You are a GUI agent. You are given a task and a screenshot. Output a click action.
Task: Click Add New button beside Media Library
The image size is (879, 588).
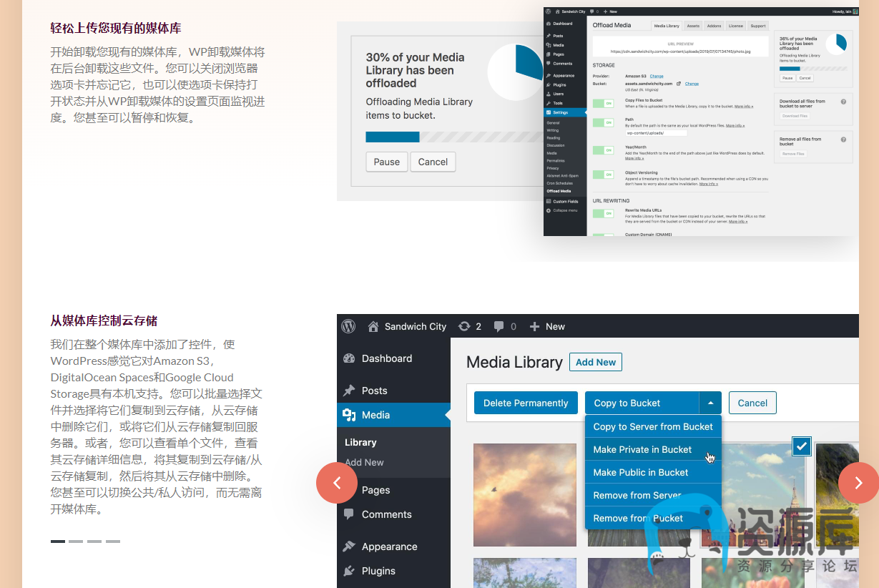(x=595, y=362)
